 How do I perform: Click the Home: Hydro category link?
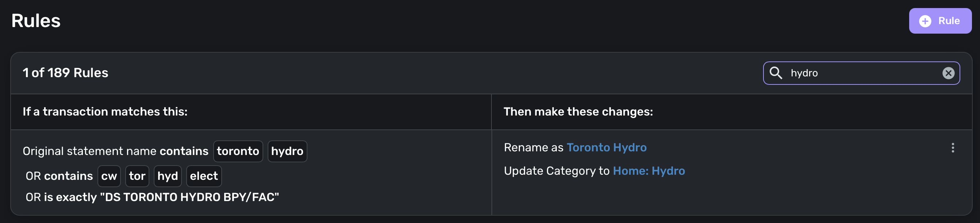(x=648, y=171)
